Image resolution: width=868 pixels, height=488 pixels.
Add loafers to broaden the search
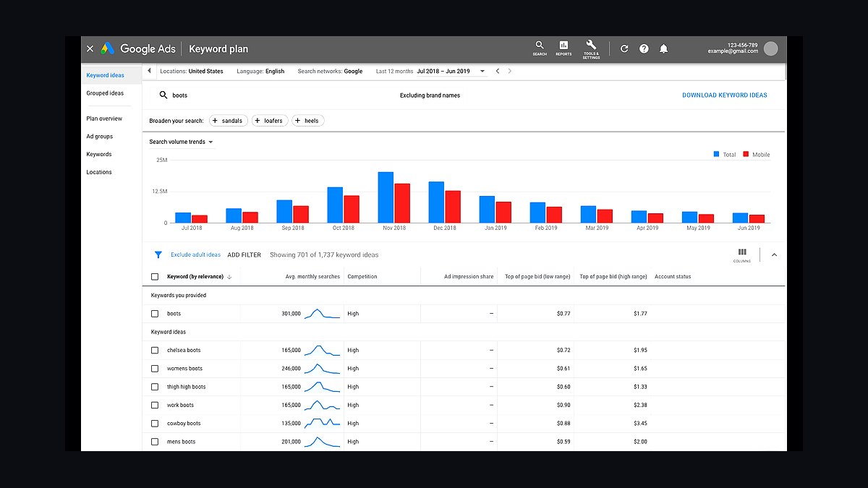pyautogui.click(x=270, y=121)
